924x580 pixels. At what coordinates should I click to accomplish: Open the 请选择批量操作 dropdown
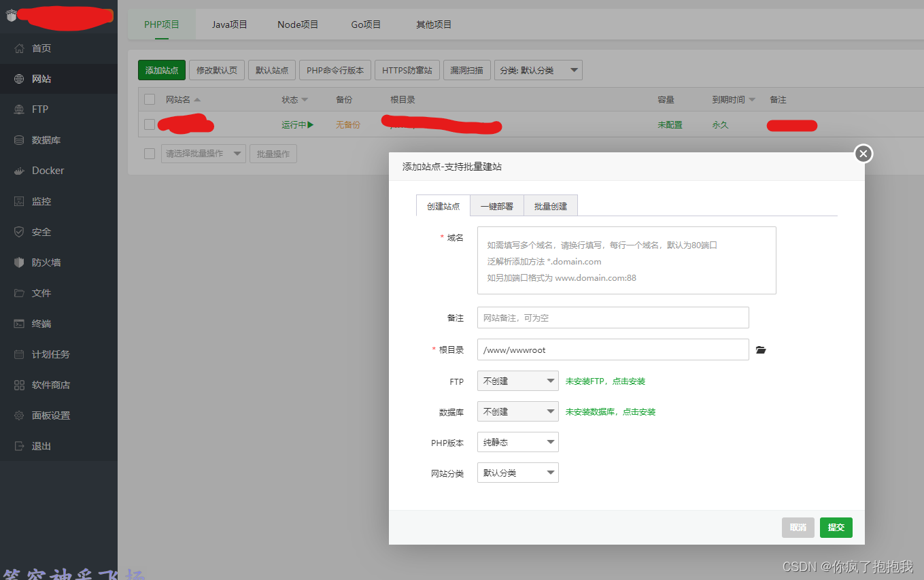pos(203,154)
